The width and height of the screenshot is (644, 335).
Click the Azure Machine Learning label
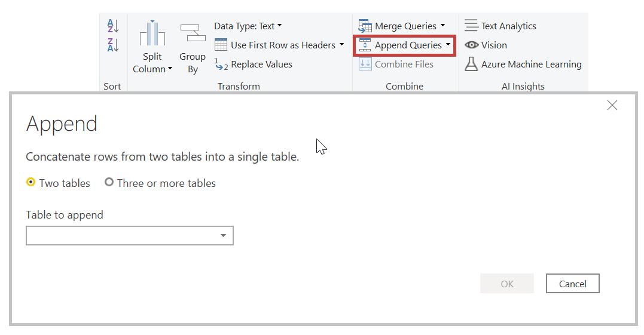532,64
